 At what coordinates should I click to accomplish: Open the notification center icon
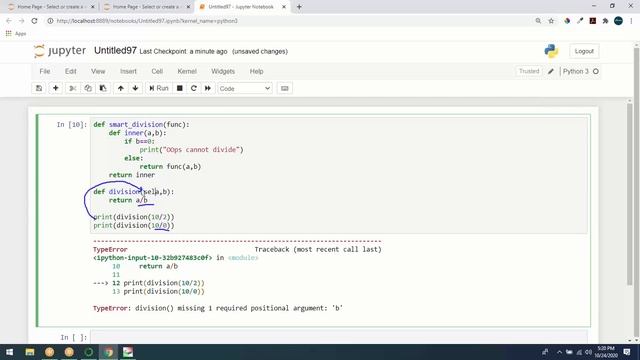click(x=627, y=352)
